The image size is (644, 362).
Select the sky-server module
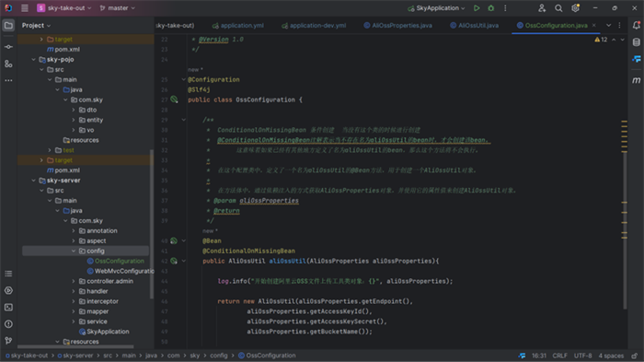click(x=60, y=181)
